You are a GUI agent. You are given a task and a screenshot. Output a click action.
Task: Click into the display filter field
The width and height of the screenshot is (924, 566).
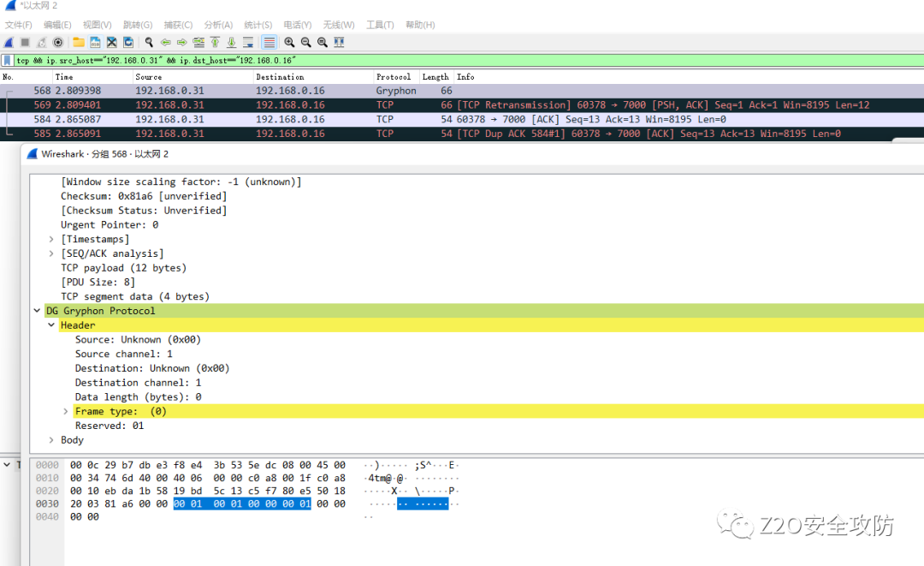[x=469, y=60]
